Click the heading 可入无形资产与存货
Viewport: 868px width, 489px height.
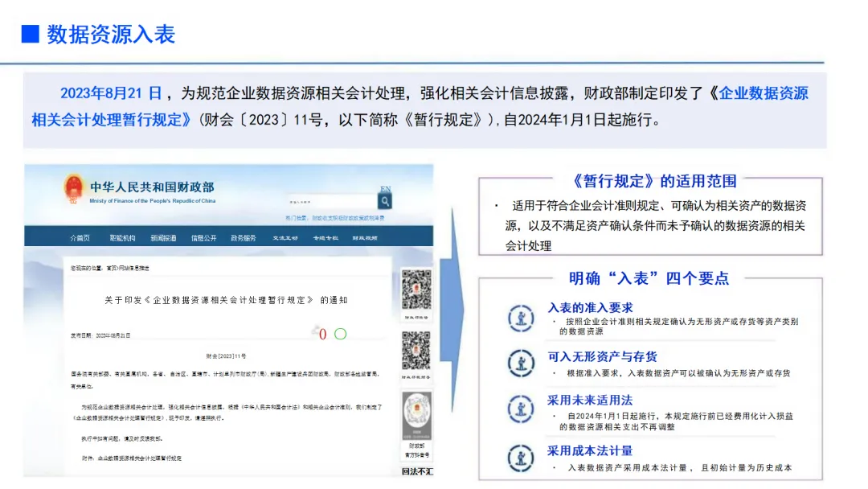tap(602, 356)
